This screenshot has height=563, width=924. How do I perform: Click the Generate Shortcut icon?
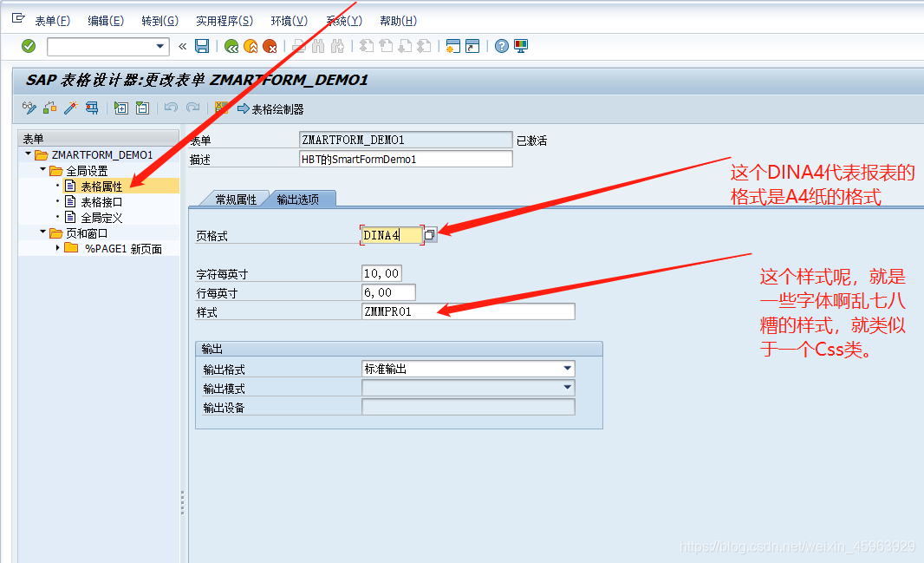click(x=472, y=46)
